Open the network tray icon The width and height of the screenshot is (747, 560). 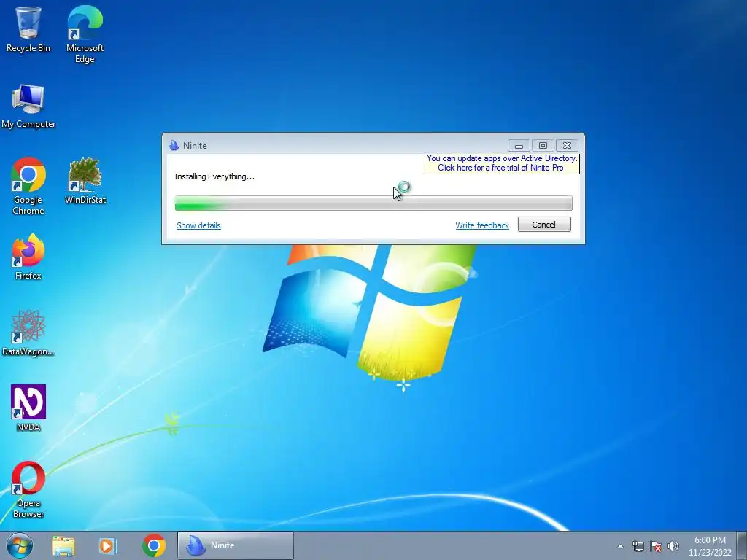pyautogui.click(x=638, y=546)
